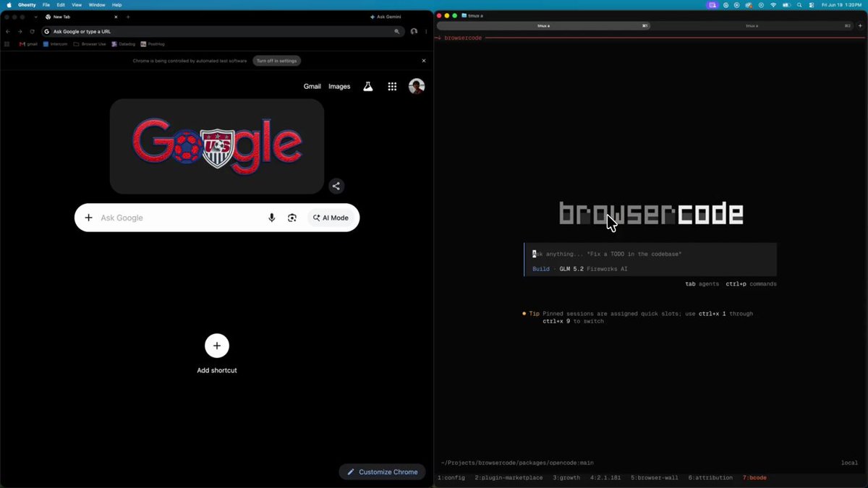Search by image with Lens icon
The image size is (868, 488).
pyautogui.click(x=292, y=218)
